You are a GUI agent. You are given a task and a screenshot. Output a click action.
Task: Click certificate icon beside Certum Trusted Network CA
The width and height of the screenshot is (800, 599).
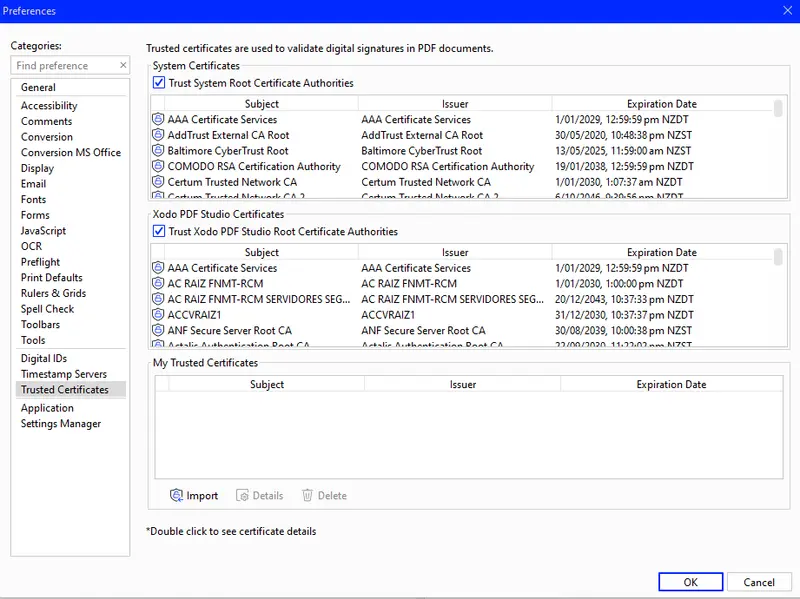[158, 182]
